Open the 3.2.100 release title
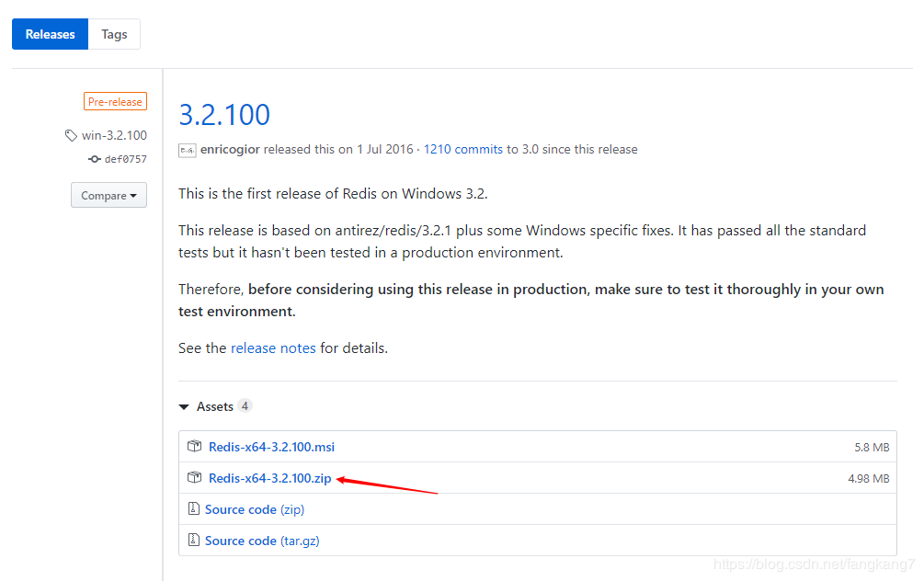This screenshot has height=581, width=924. pos(224,114)
